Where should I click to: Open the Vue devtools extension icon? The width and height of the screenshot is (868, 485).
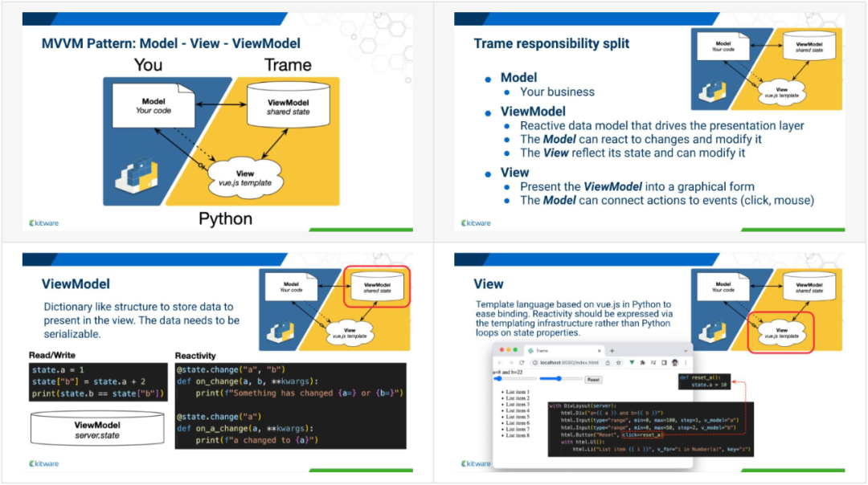pos(631,363)
